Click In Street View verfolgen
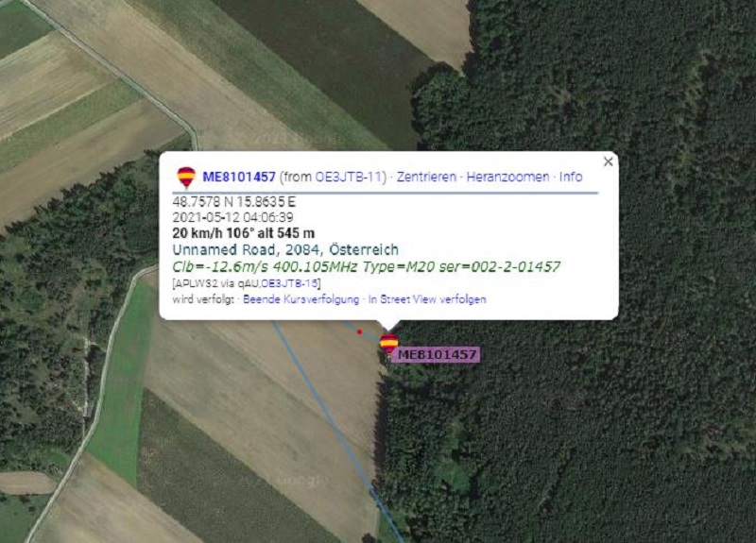Screen dimensions: 756x543 [427, 299]
